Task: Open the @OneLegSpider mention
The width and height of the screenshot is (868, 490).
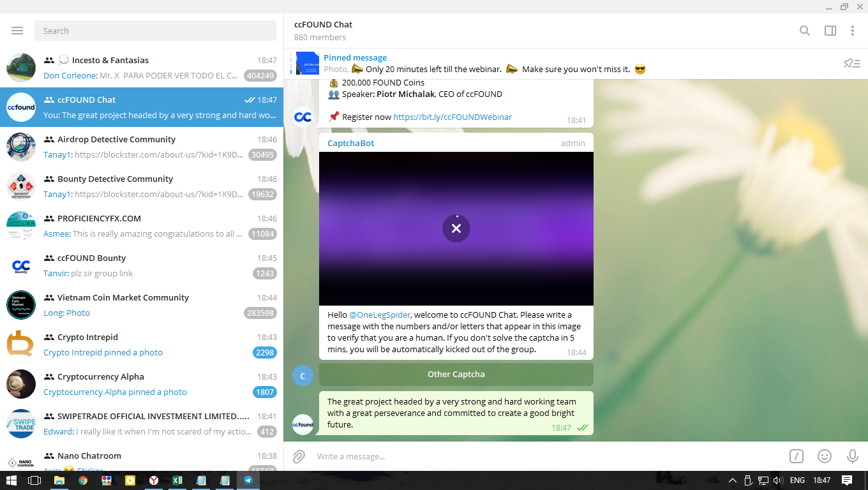Action: pyautogui.click(x=380, y=315)
